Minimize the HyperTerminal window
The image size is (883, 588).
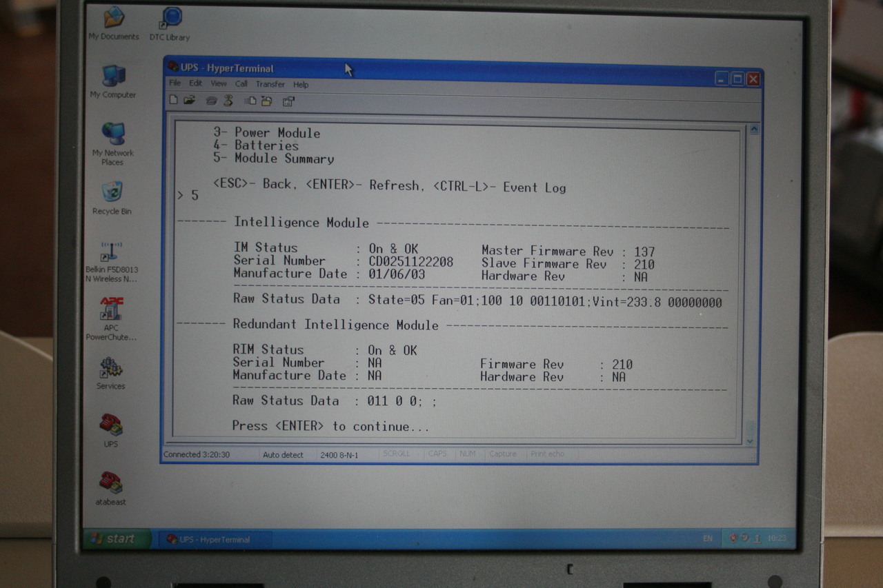pos(722,79)
